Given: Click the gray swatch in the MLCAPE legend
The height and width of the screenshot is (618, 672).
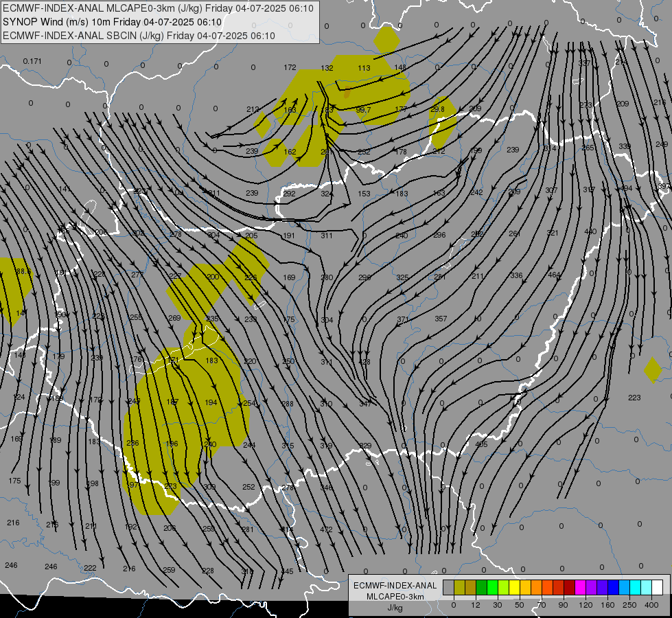Looking at the screenshot, I should (449, 587).
